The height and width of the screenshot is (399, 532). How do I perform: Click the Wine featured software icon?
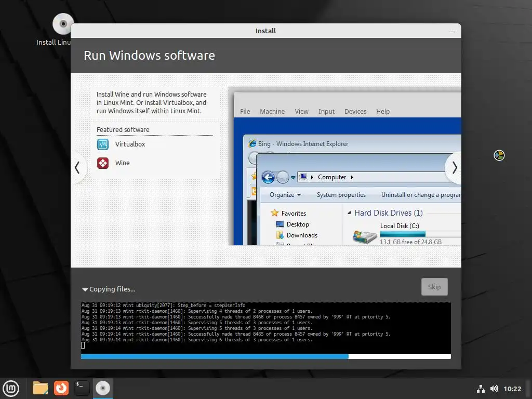pos(103,163)
